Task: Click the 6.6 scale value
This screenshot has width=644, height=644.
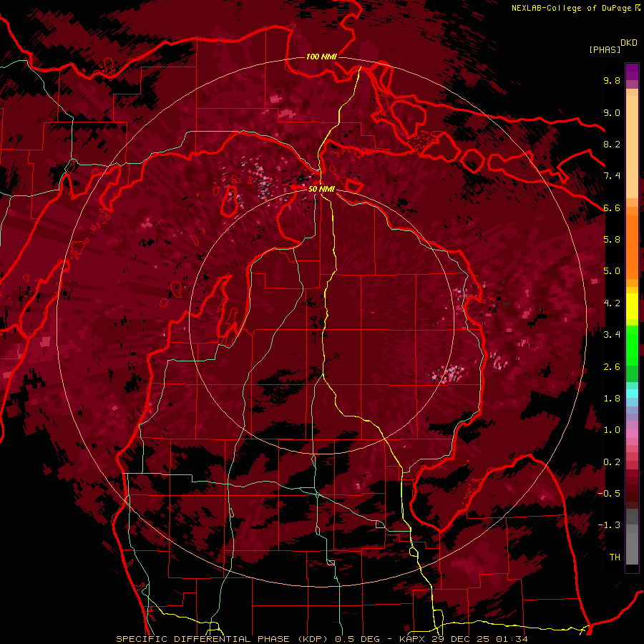Action: [x=612, y=208]
